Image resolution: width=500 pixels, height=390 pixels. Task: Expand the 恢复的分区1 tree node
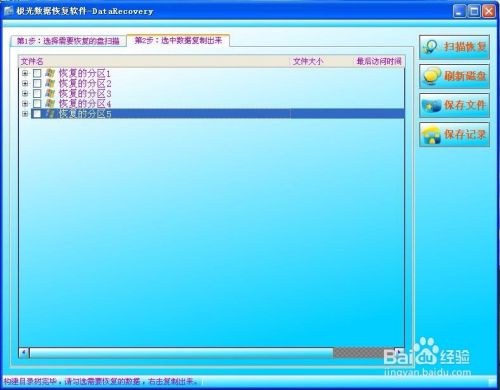point(25,73)
